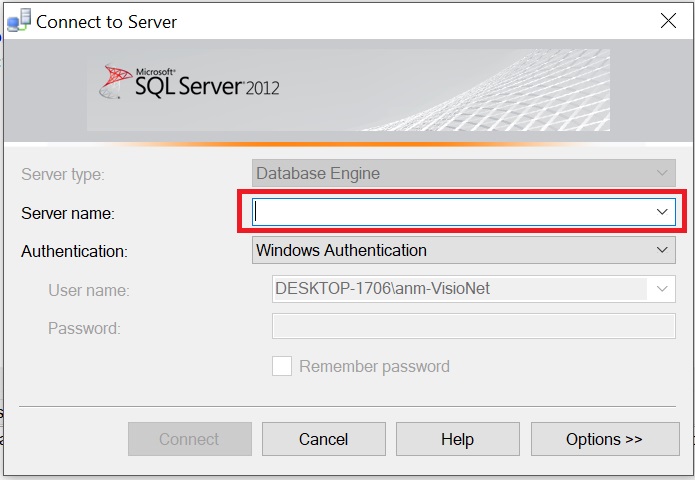Click the User name label
Image resolution: width=695 pixels, height=480 pixels.
coord(89,290)
